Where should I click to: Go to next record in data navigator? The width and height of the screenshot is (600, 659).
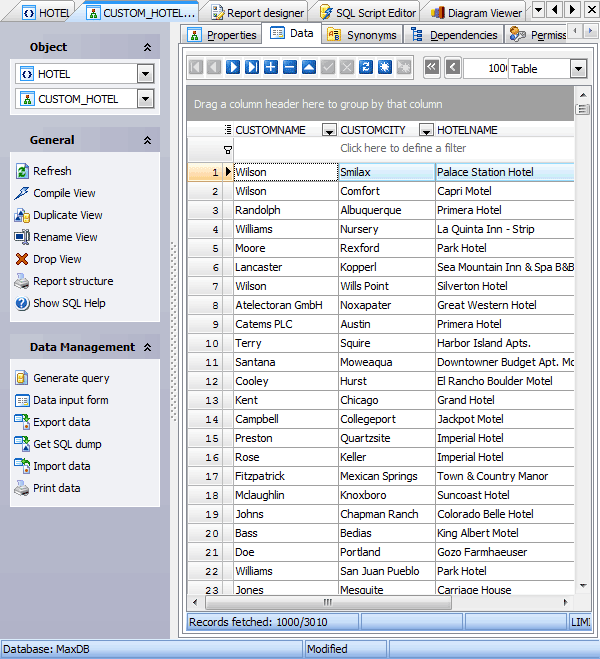pyautogui.click(x=233, y=67)
